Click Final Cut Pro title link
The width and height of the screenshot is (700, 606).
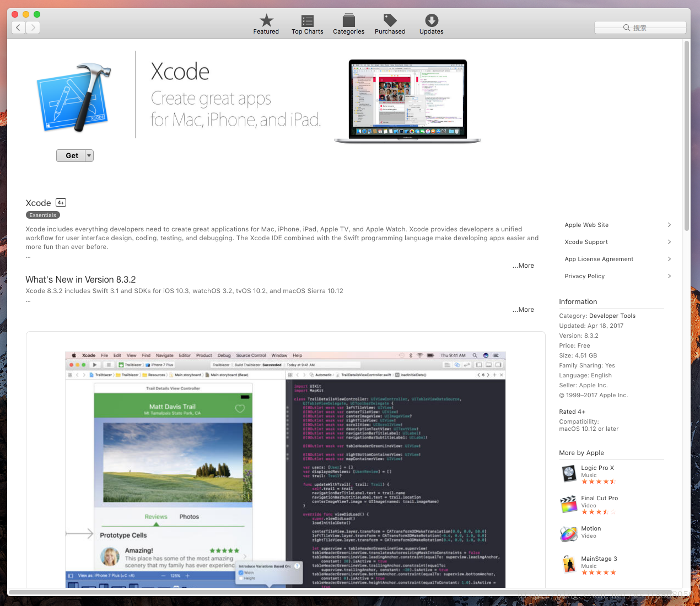[x=600, y=498]
